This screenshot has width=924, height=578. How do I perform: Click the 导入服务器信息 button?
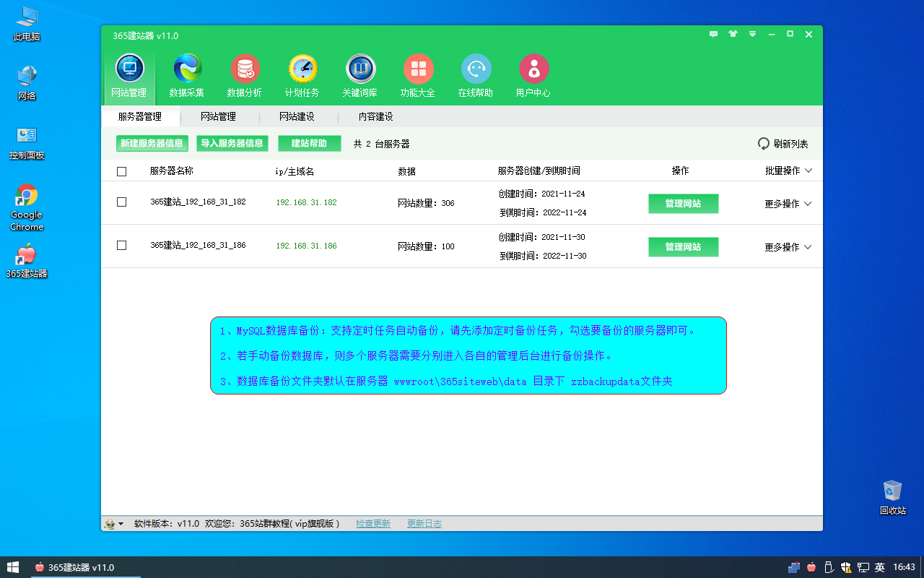tap(232, 144)
